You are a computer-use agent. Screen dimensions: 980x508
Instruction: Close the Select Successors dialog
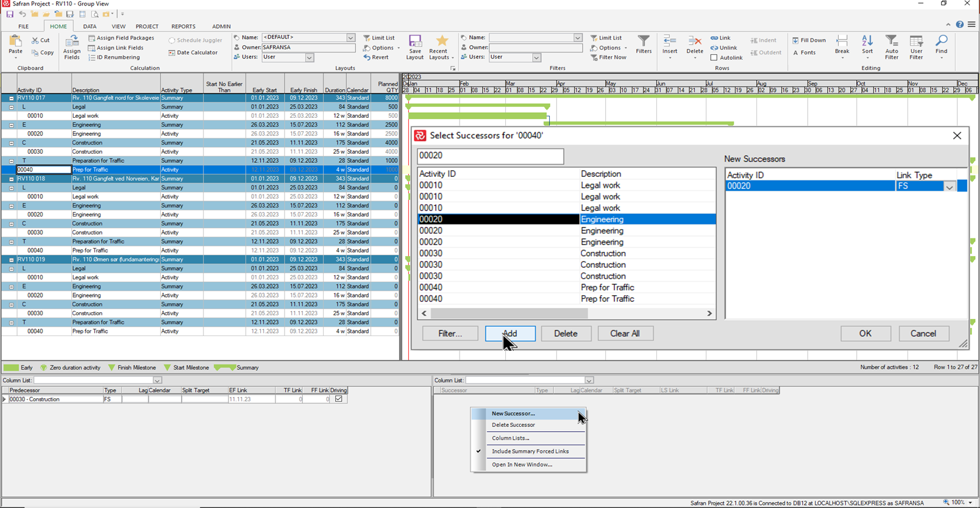point(957,135)
